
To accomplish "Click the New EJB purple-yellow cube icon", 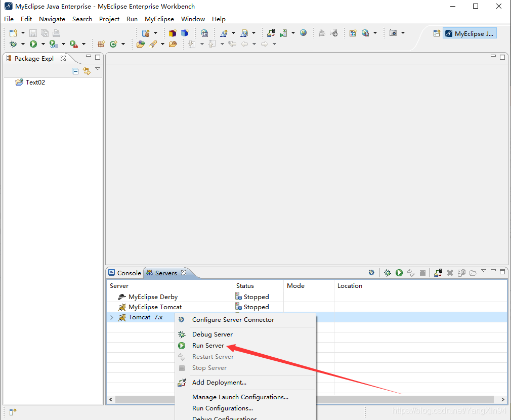I will pyautogui.click(x=173, y=33).
